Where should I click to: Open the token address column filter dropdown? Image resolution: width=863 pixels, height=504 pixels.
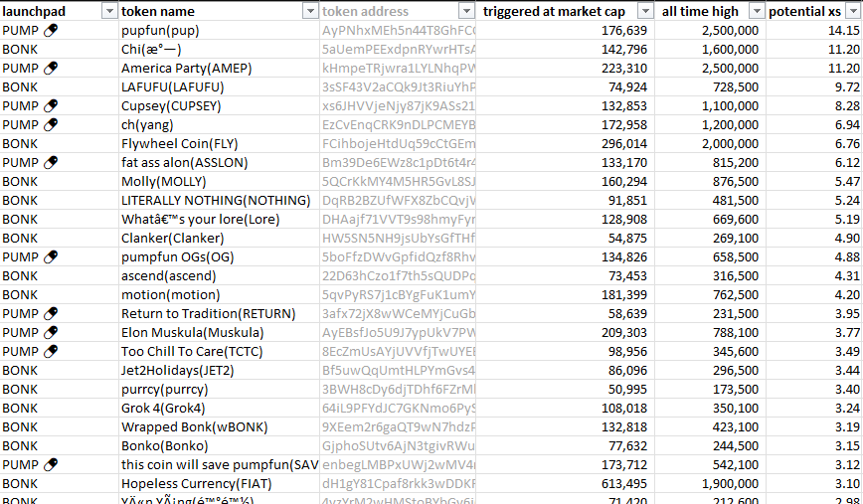click(x=467, y=11)
